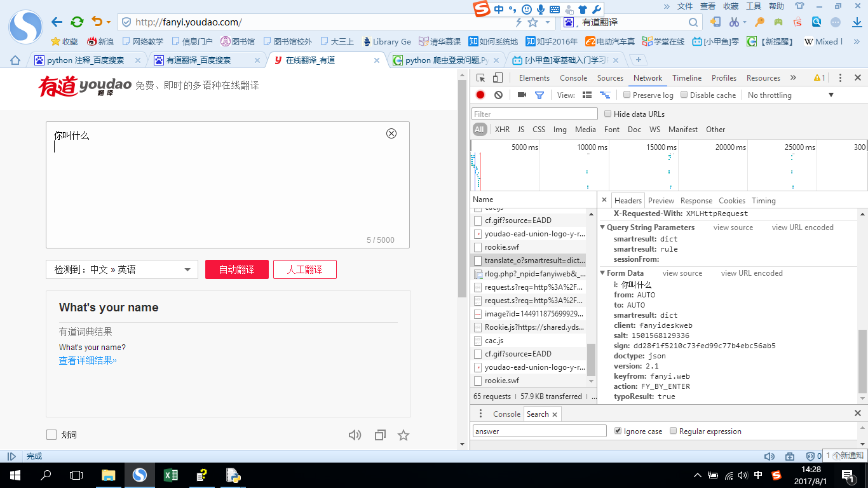
Task: Click the red 自动翻译 button
Action: 237,269
